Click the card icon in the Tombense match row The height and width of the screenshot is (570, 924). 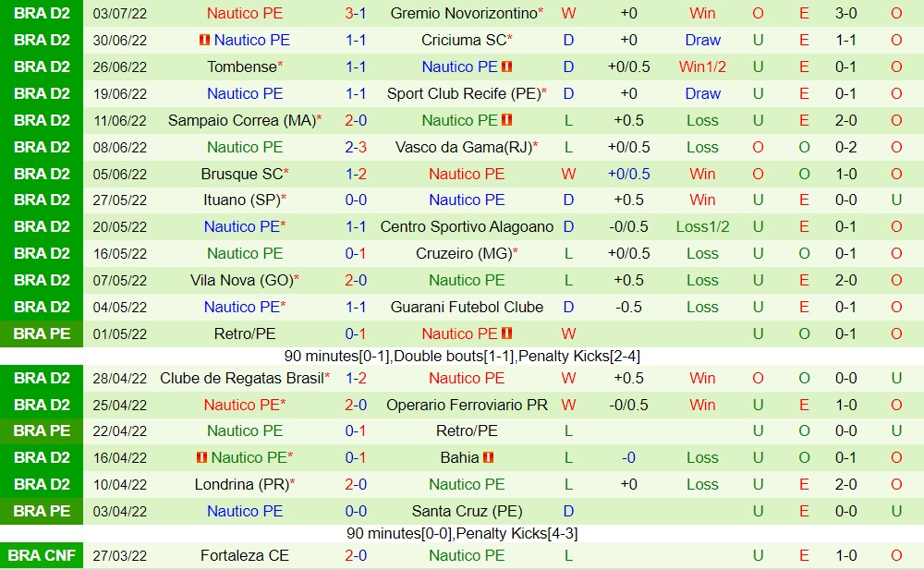(506, 67)
